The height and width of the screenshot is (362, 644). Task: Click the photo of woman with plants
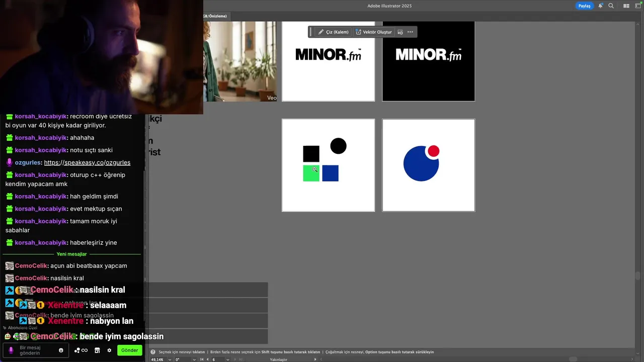coord(240,61)
